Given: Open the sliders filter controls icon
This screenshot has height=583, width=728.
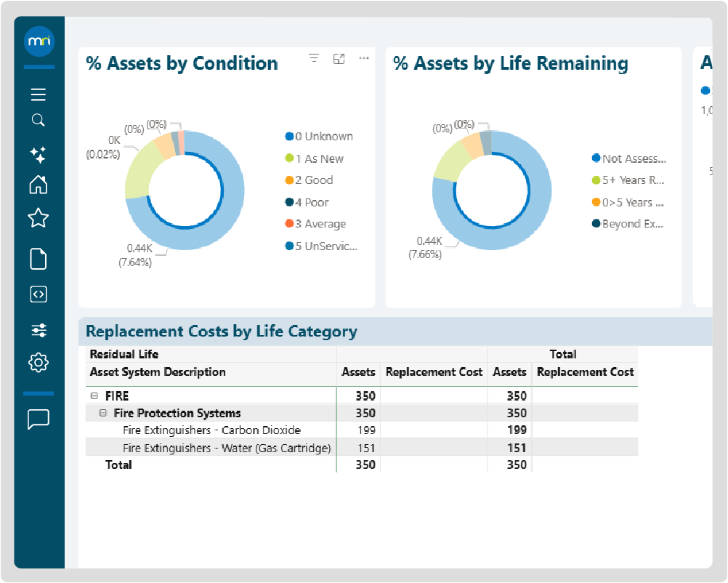Looking at the screenshot, I should pos(39,331).
